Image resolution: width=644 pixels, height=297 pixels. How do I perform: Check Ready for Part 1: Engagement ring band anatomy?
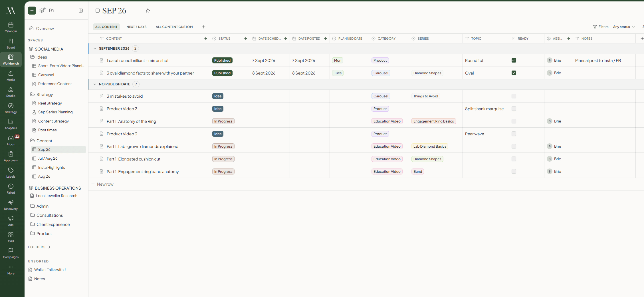[514, 171]
